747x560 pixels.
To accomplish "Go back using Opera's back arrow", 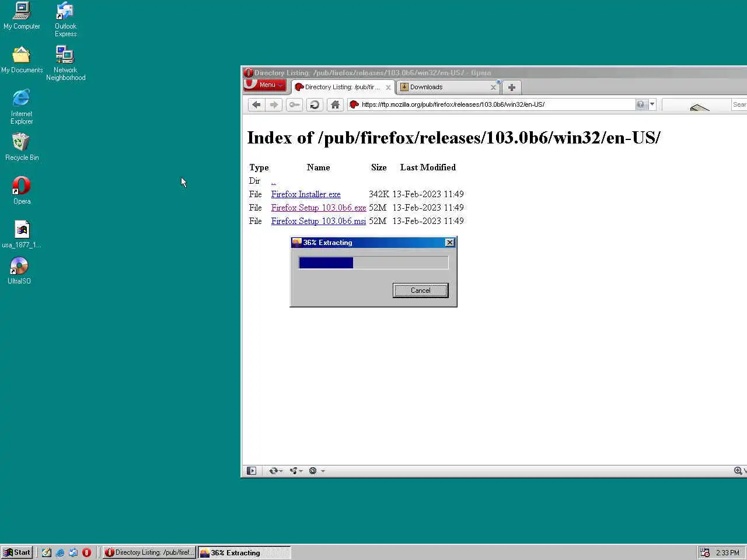I will click(x=256, y=104).
